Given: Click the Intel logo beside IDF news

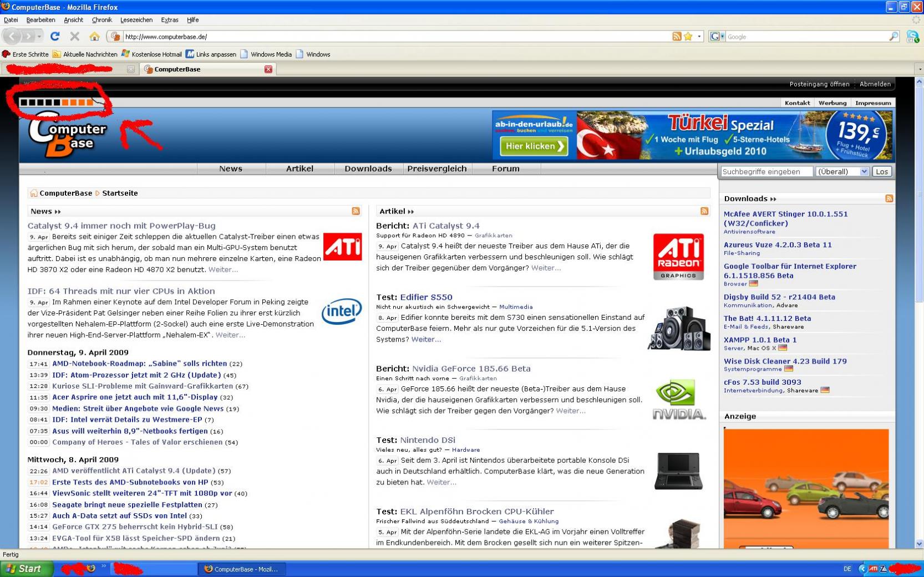Looking at the screenshot, I should tap(342, 311).
